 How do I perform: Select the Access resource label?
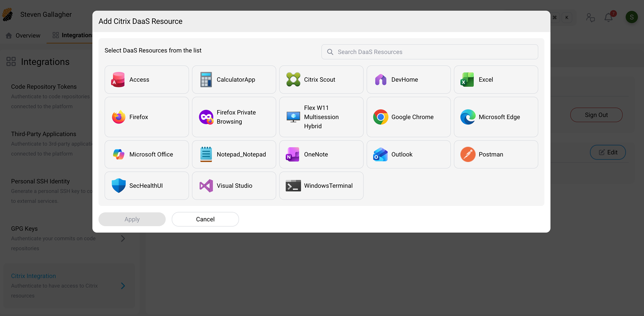click(139, 80)
